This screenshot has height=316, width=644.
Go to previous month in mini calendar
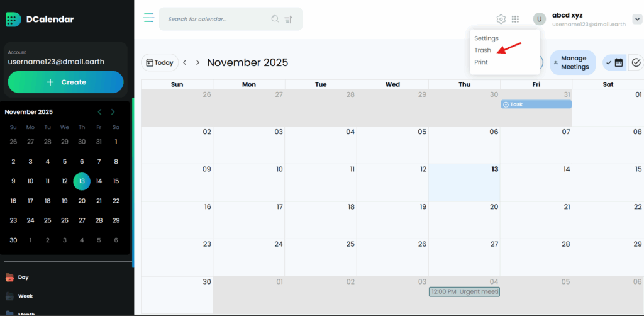click(99, 112)
